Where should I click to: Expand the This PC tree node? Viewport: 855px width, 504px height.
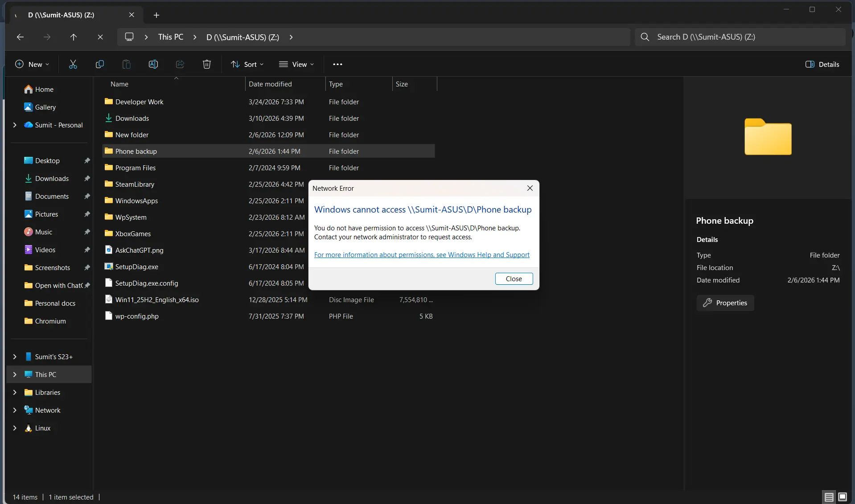[x=15, y=375]
